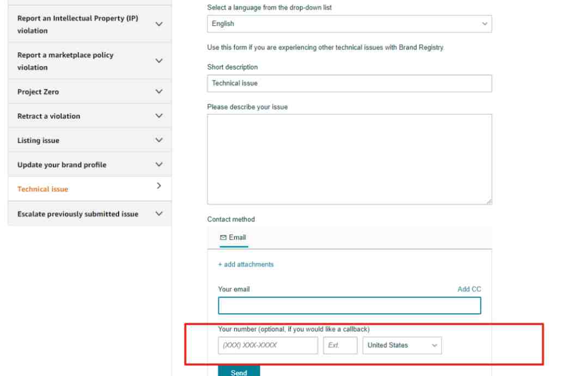588x376 pixels.
Task: Focus the Your email input field
Action: click(x=349, y=305)
